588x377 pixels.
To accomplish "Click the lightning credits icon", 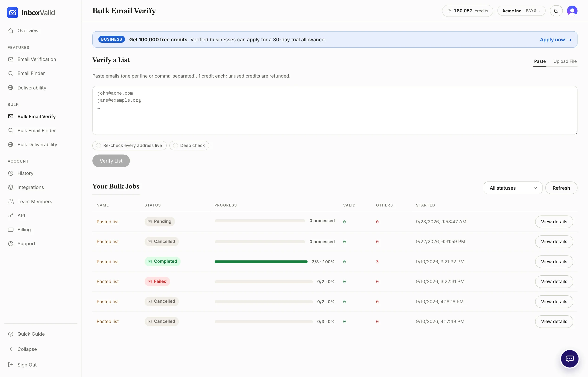I will tap(449, 11).
